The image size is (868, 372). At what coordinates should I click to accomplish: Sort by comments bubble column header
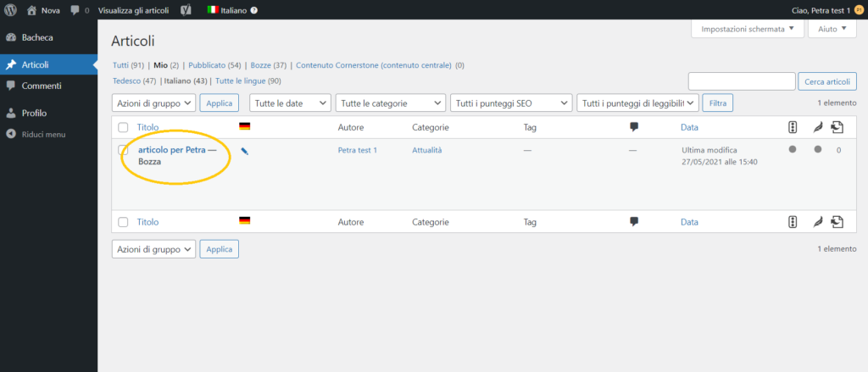pyautogui.click(x=634, y=127)
